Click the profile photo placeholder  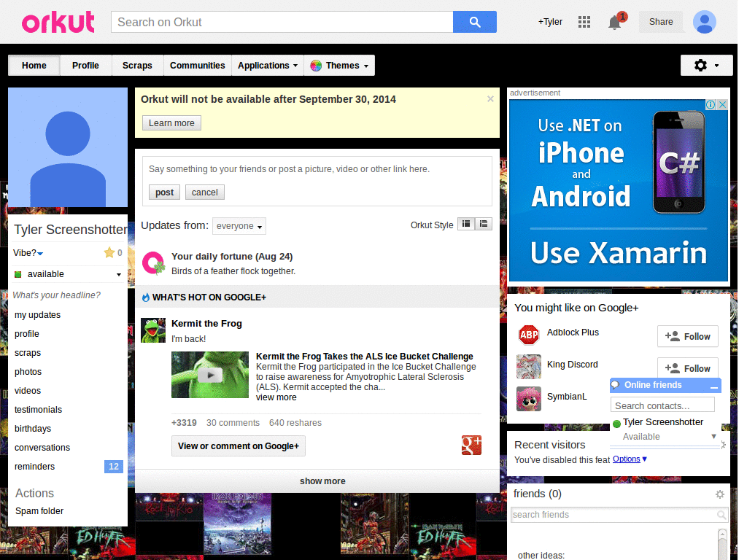(68, 147)
